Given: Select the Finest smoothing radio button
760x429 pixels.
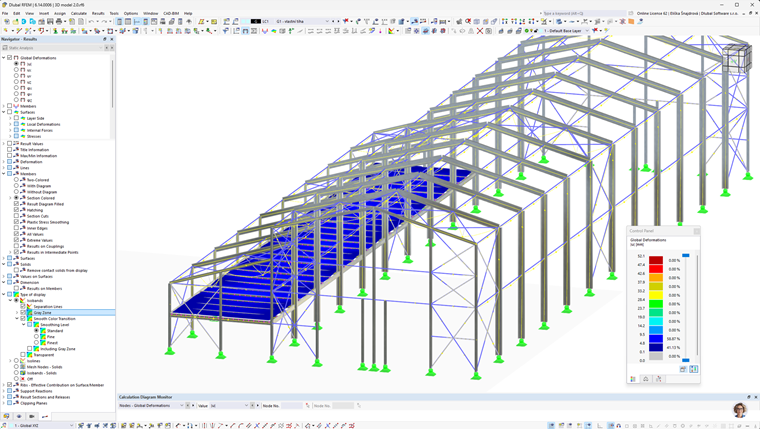Looking at the screenshot, I should tap(36, 343).
